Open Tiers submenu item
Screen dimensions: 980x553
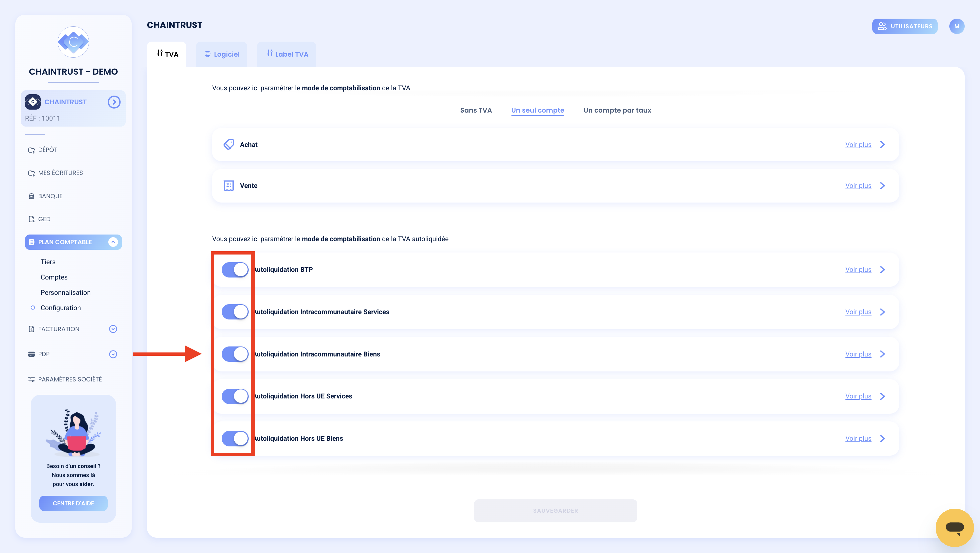click(x=48, y=262)
